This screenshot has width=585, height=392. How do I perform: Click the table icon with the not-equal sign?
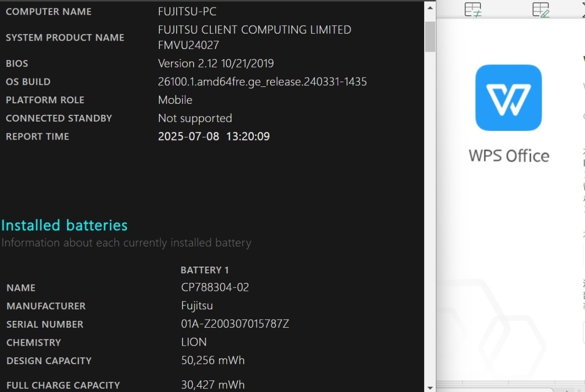click(473, 9)
